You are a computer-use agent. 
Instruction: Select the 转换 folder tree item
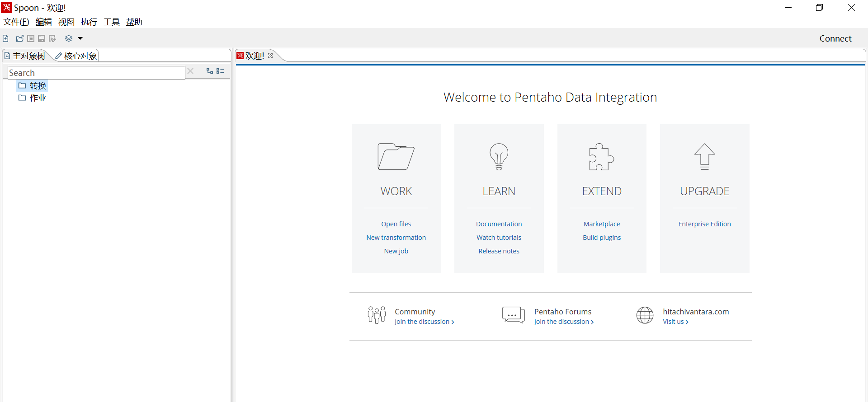[x=33, y=85]
